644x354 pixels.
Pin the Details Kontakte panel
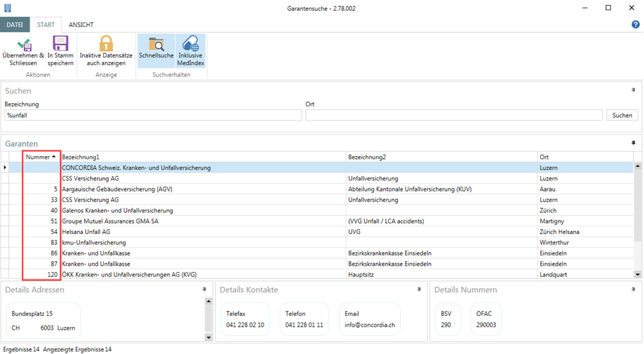pyautogui.click(x=419, y=290)
